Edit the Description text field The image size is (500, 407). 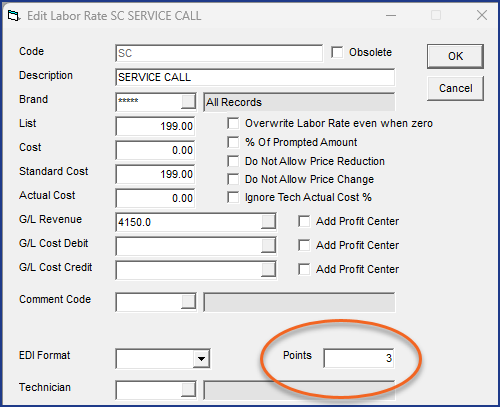(x=255, y=77)
